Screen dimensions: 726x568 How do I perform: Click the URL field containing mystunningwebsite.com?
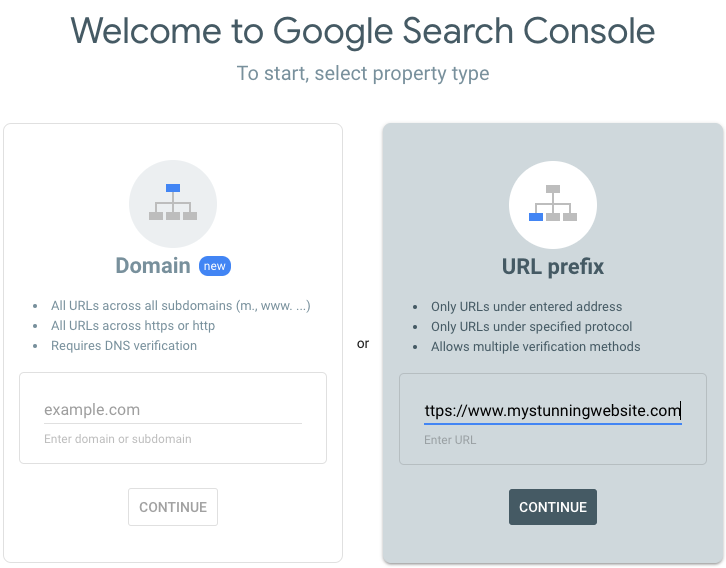pyautogui.click(x=552, y=410)
